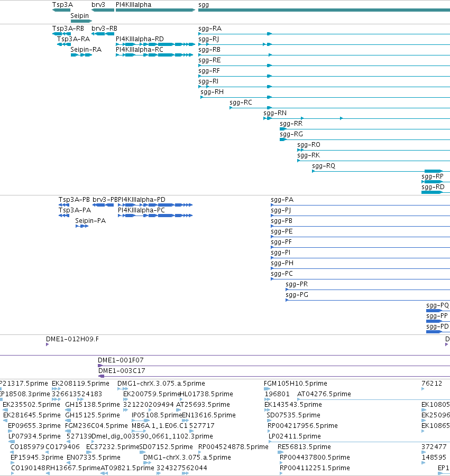Screen dimensions: 450x476
Task: Click the Tsp3A-PA protein label
Action: coord(75,210)
